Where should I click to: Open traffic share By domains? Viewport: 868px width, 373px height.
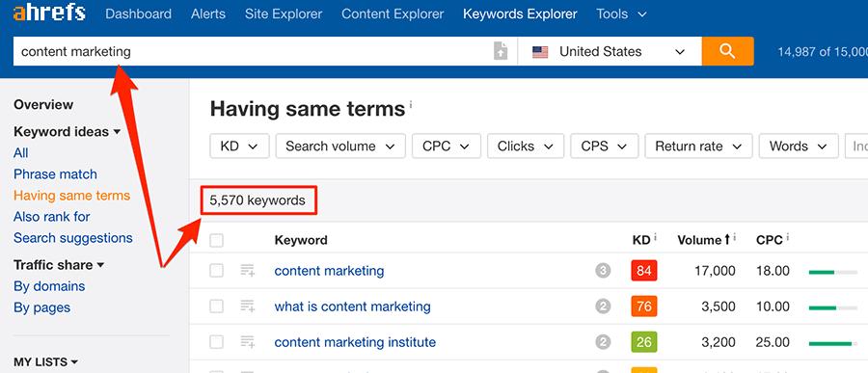coord(49,286)
